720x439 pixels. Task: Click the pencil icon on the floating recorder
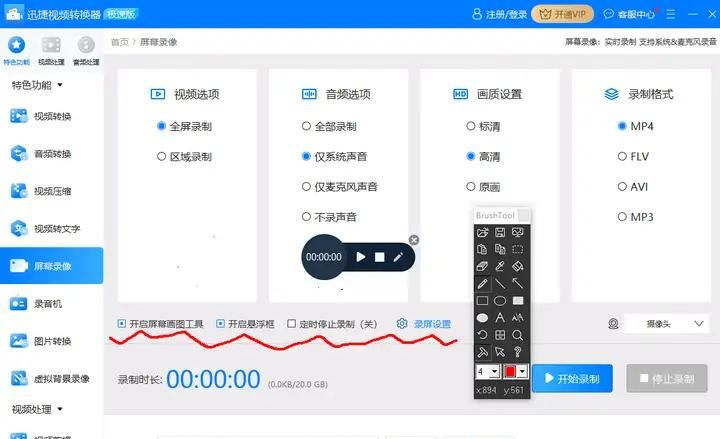tap(398, 257)
